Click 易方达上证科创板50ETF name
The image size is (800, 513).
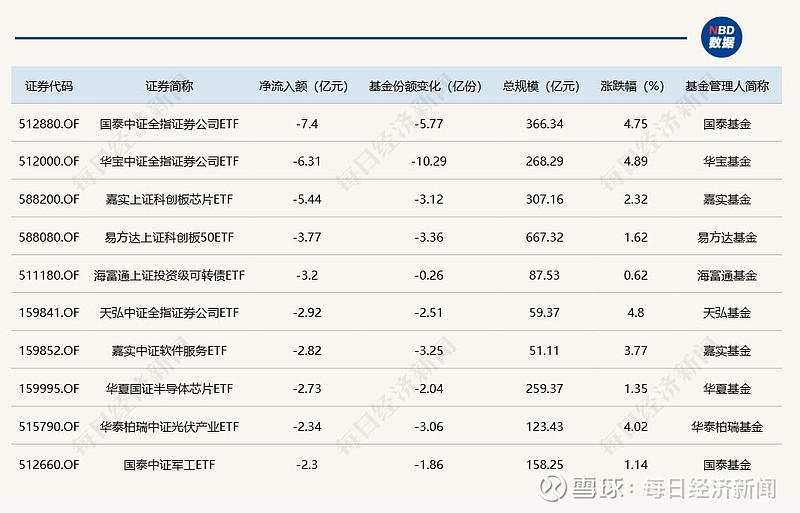click(x=169, y=237)
